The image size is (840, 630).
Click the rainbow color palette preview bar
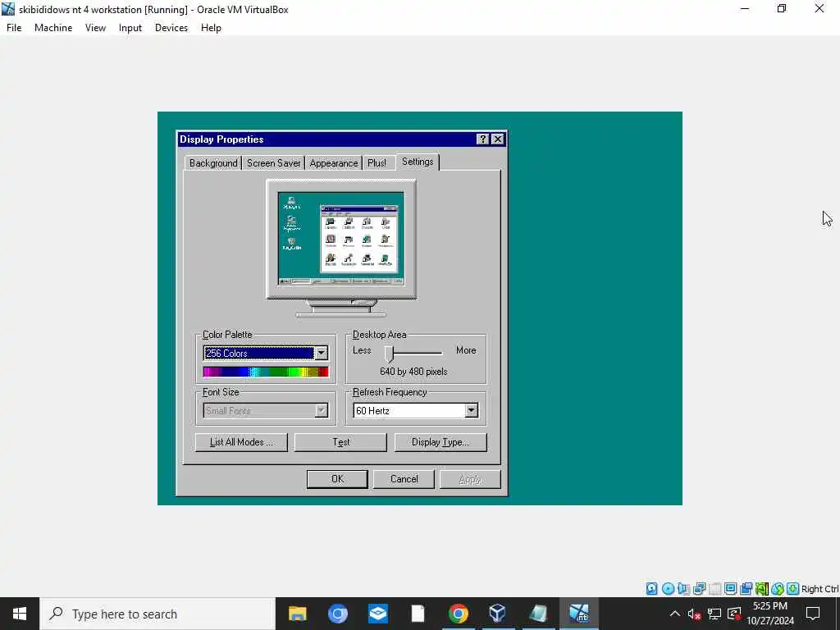coord(266,372)
